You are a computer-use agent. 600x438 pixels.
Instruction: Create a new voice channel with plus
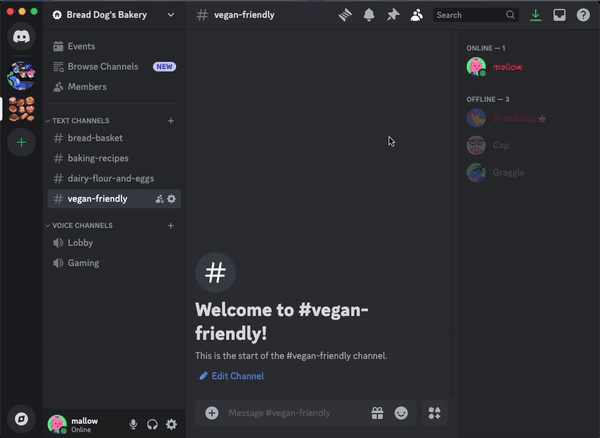[171, 226]
